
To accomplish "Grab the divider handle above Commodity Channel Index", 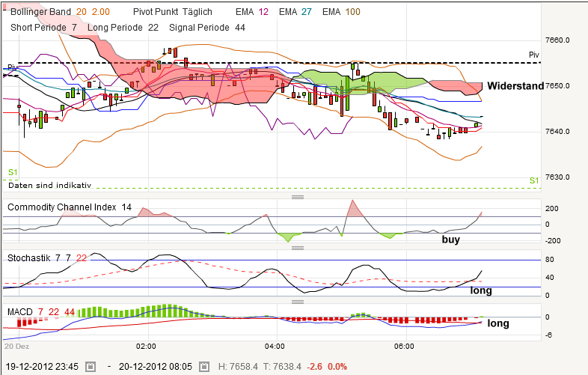I will (298, 197).
